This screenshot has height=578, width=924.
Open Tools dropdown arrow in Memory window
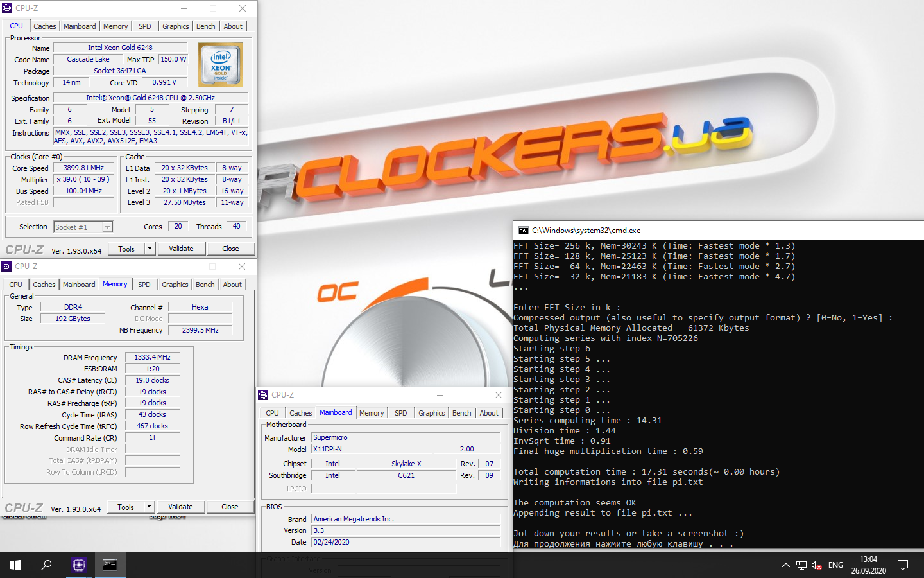(149, 507)
